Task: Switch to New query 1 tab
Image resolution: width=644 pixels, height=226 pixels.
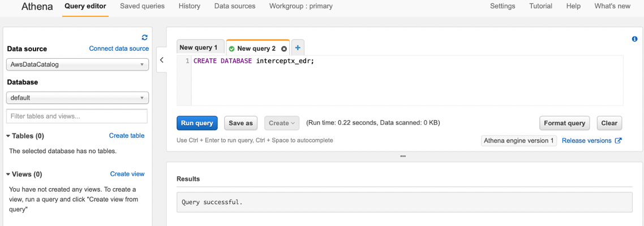Action: tap(199, 48)
